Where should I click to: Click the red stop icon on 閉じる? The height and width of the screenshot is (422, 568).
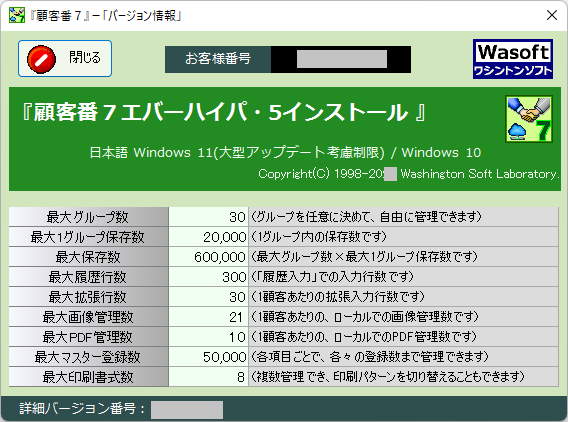click(x=41, y=59)
